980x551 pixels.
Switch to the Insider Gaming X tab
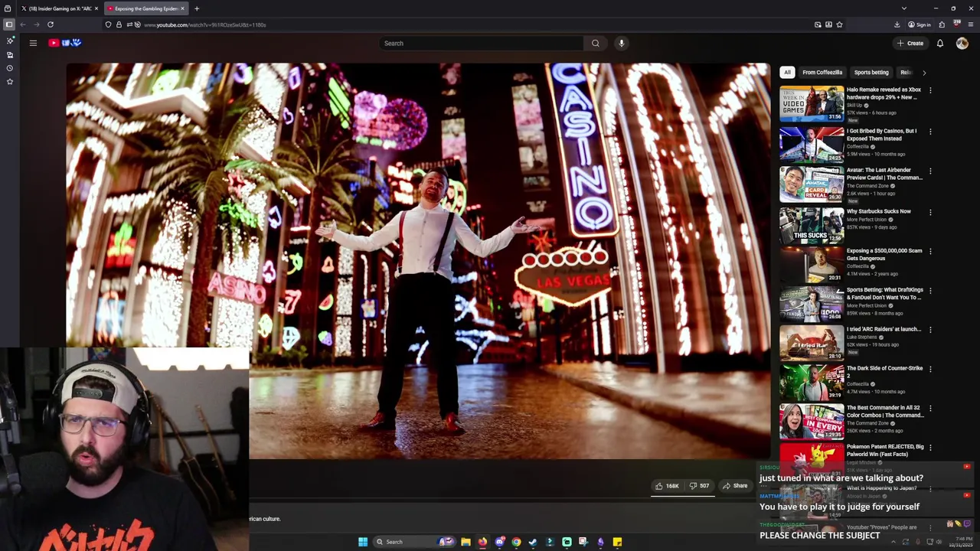click(57, 8)
